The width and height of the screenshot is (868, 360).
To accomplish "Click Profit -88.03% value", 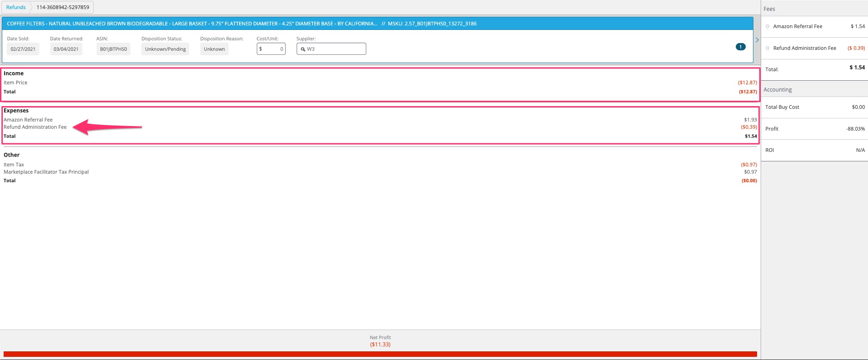I will click(855, 129).
